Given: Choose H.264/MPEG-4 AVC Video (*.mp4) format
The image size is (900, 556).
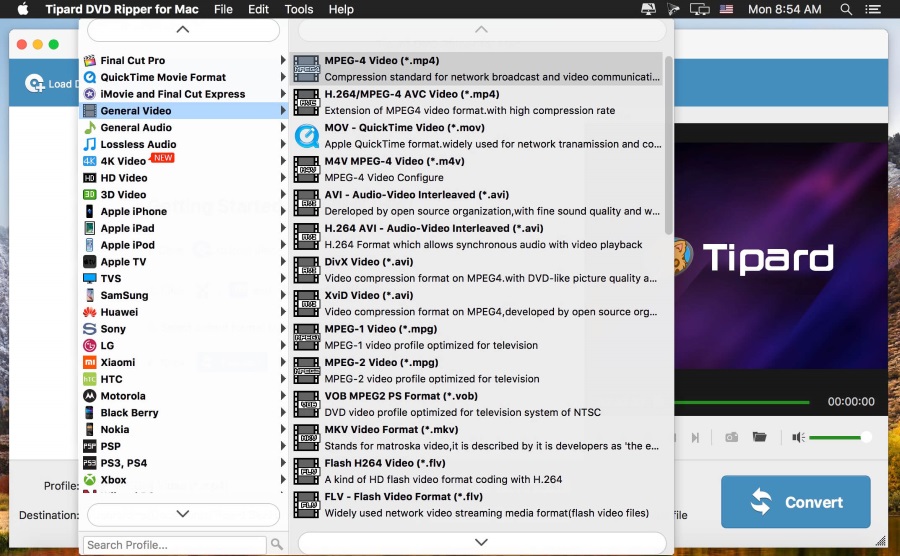Looking at the screenshot, I should click(478, 102).
